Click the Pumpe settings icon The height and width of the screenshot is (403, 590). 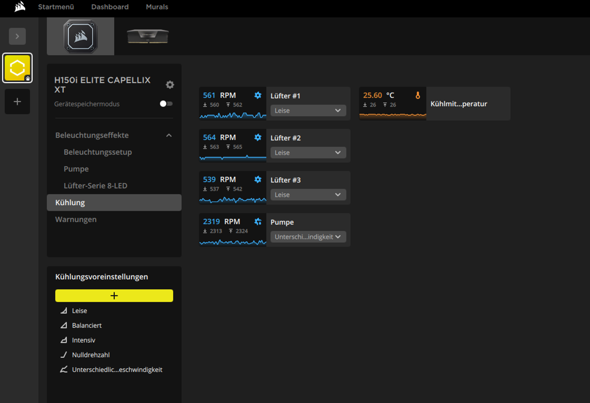tap(258, 222)
